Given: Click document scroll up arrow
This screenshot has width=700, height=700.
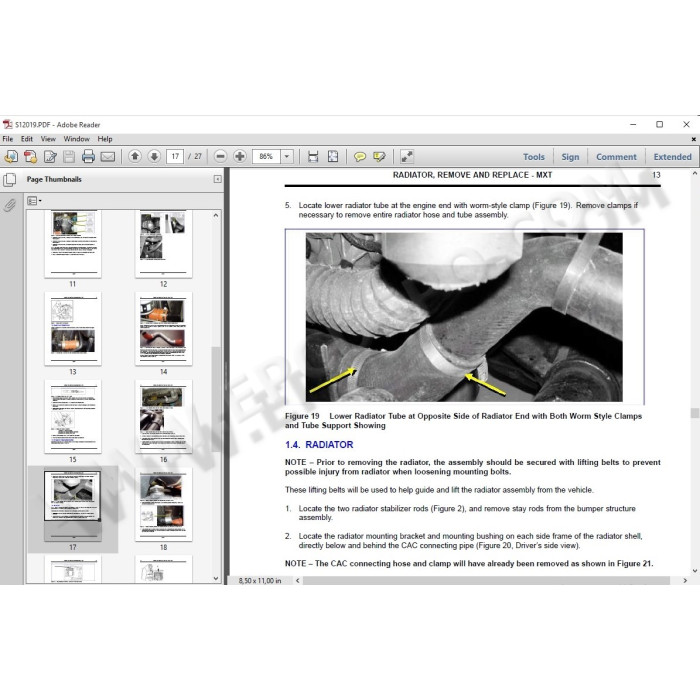Looking at the screenshot, I should [695, 174].
